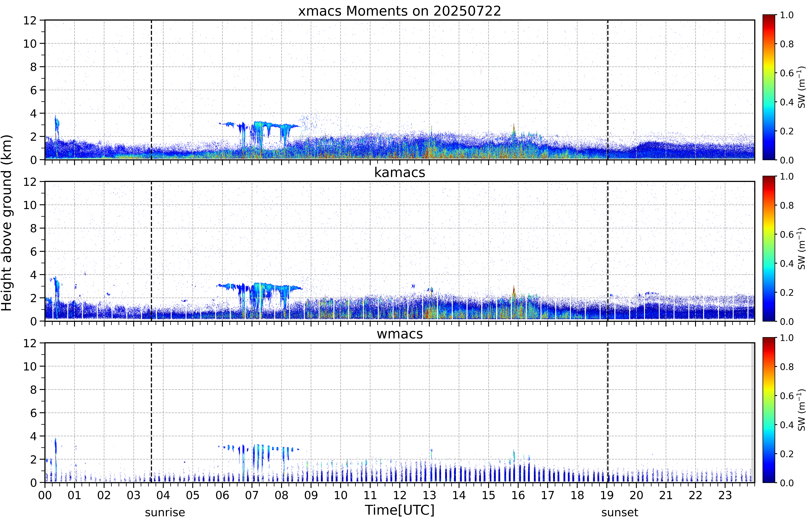
Task: Click the '10' height tick of wmacs panel
Action: click(x=30, y=366)
